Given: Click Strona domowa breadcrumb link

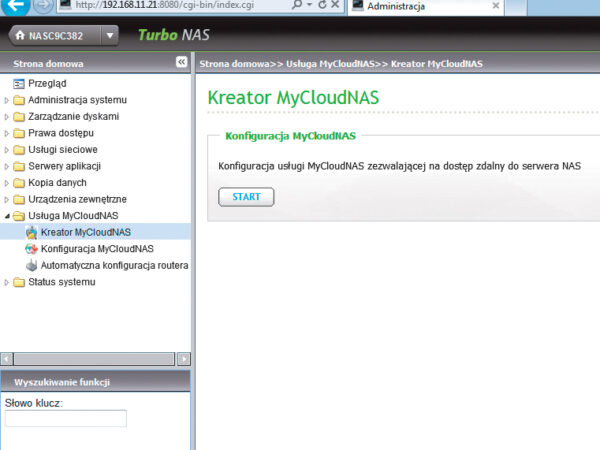Looking at the screenshot, I should pyautogui.click(x=230, y=63).
